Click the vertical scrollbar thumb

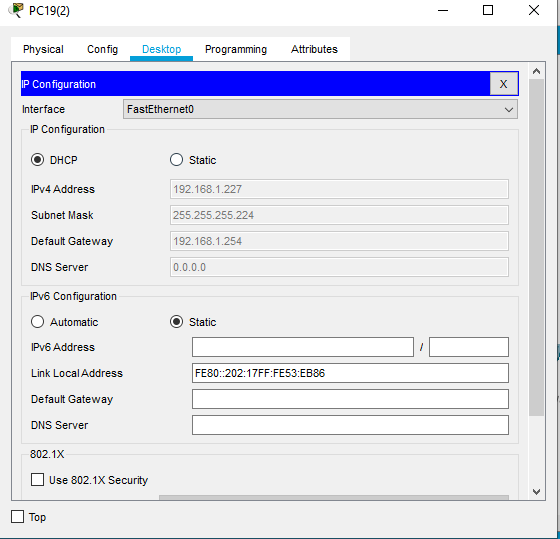tap(536, 248)
